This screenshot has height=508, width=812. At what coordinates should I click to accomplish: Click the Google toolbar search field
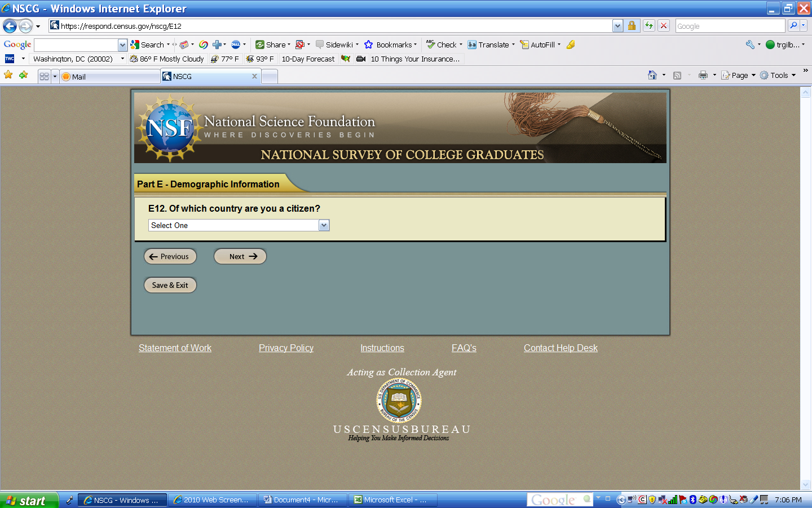(x=76, y=45)
